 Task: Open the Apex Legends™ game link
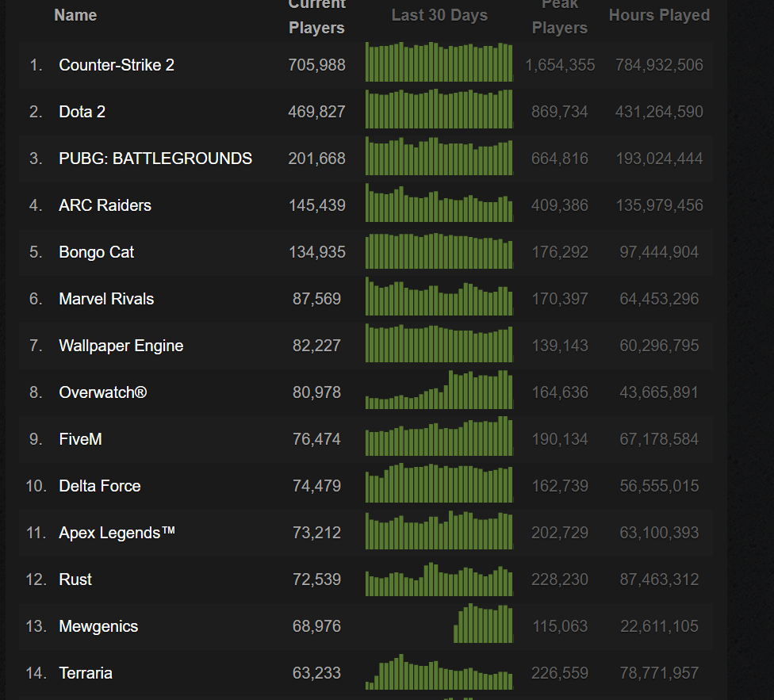117,533
